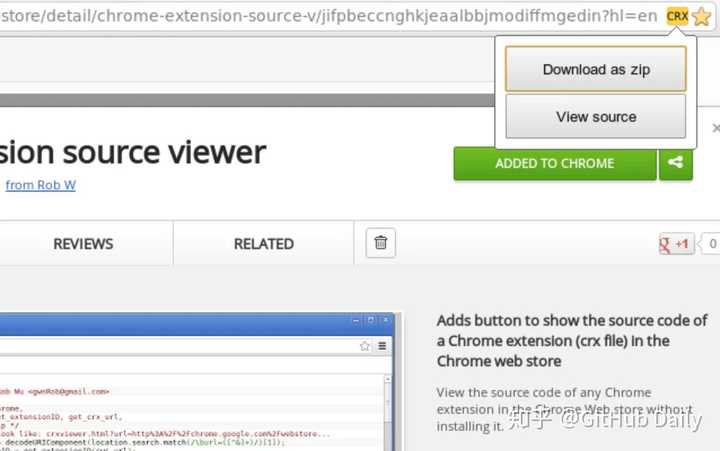Click the extension description summary text
This screenshot has height=451, width=720.
pos(572,341)
